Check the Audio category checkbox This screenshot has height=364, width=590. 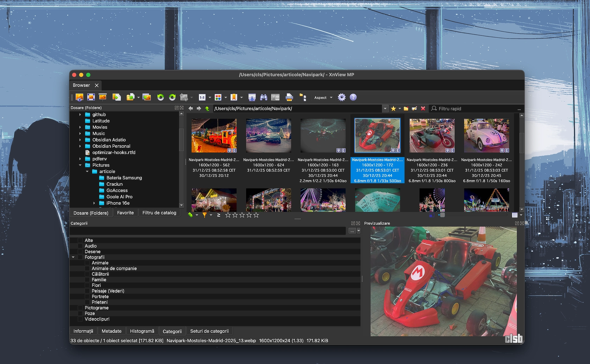tap(80, 246)
